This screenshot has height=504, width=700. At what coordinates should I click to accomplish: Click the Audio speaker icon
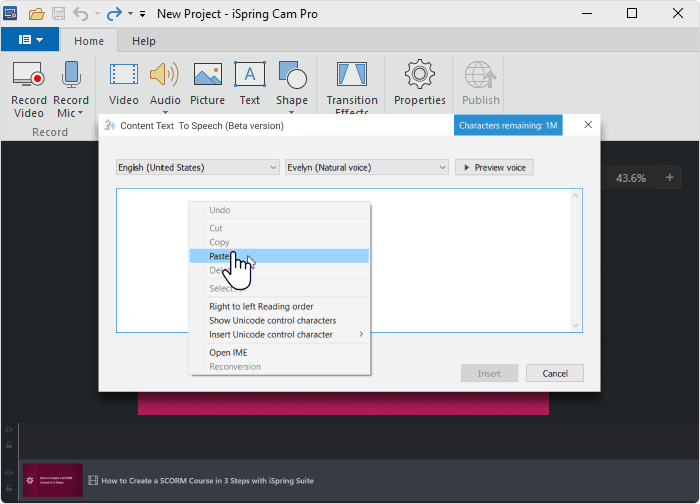164,74
